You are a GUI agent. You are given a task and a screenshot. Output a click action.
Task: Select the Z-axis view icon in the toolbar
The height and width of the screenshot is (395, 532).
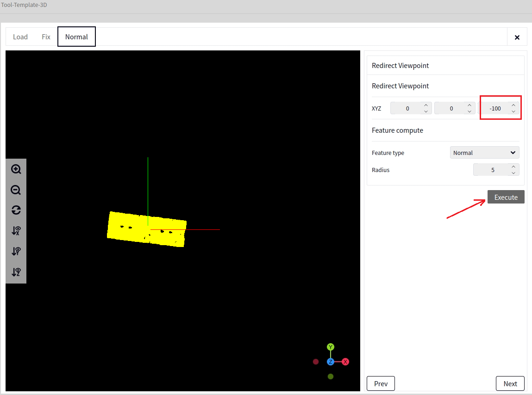[x=16, y=272]
